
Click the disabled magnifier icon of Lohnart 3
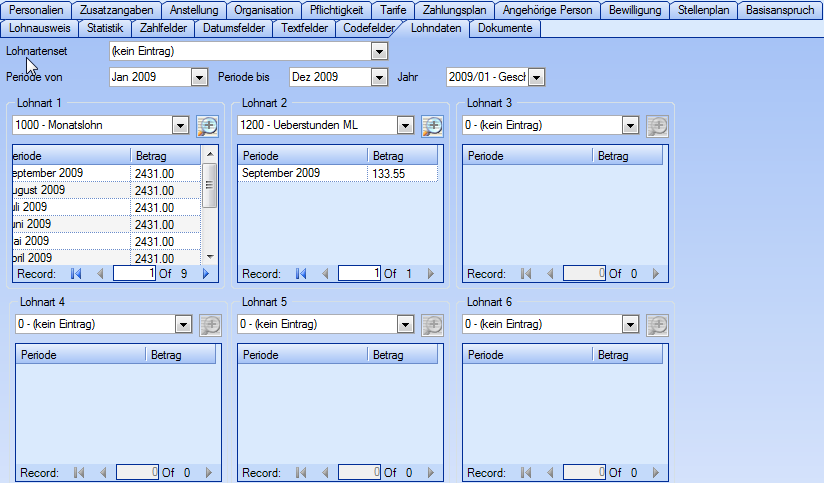pyautogui.click(x=657, y=126)
